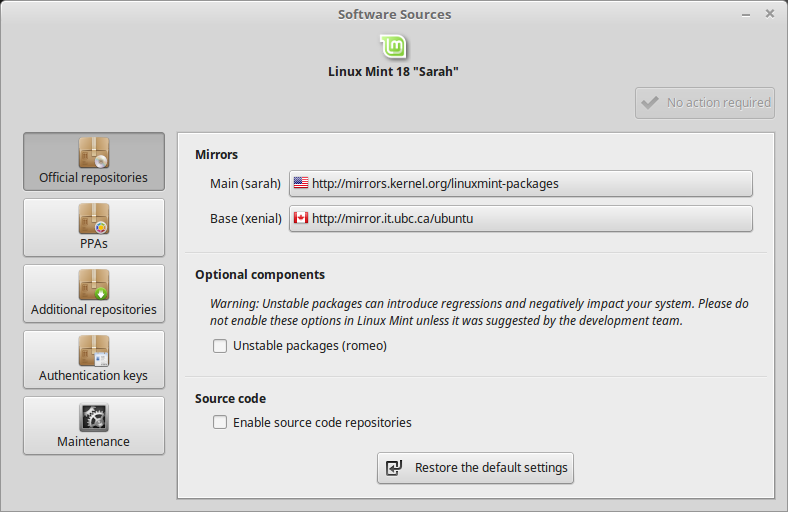Open the Authentication keys section

click(94, 360)
